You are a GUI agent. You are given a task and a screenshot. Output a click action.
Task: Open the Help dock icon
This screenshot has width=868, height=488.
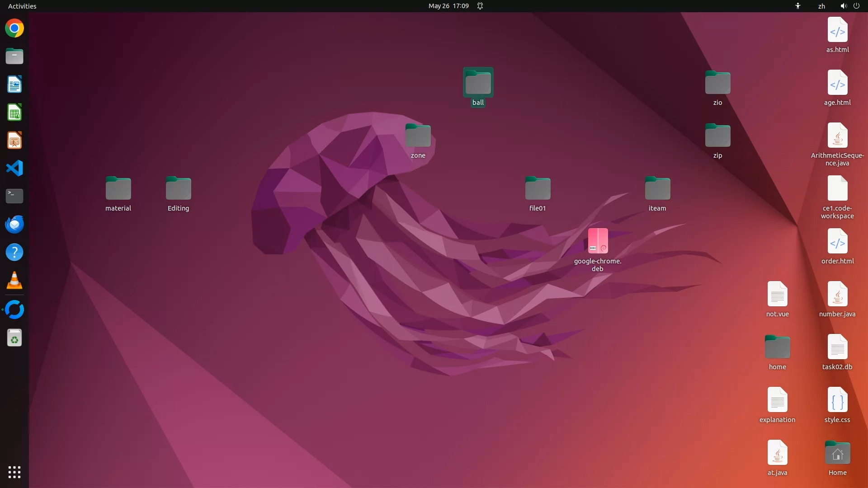coord(14,252)
